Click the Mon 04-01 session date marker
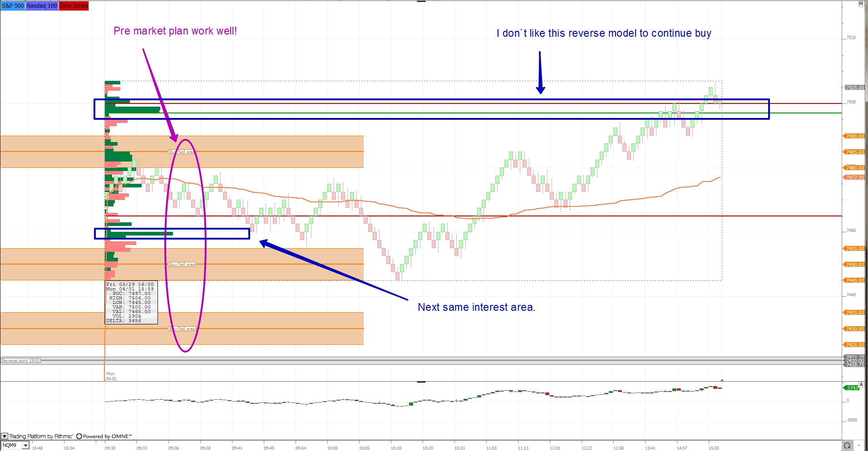This screenshot has height=451, width=868. click(111, 376)
